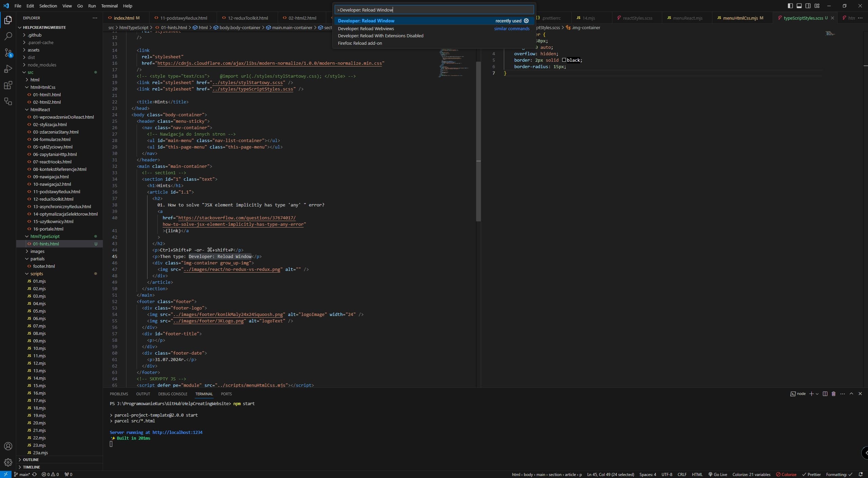The height and width of the screenshot is (478, 868).
Task: Click Go Live in status bar
Action: coord(717,474)
